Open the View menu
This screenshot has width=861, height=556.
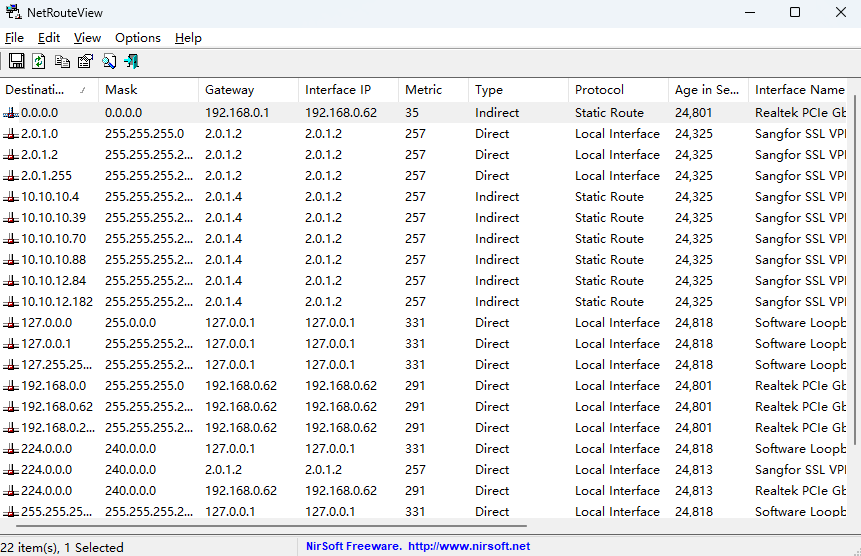(x=87, y=38)
